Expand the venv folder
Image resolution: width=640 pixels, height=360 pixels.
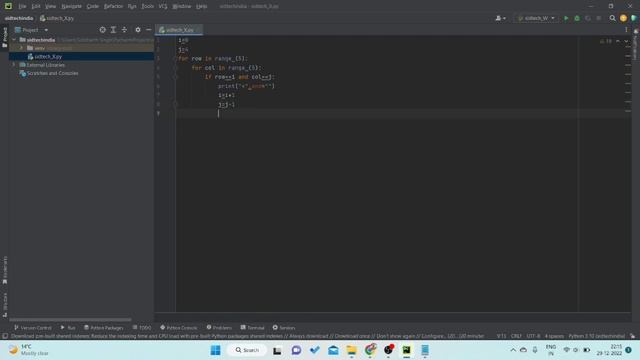(x=22, y=48)
